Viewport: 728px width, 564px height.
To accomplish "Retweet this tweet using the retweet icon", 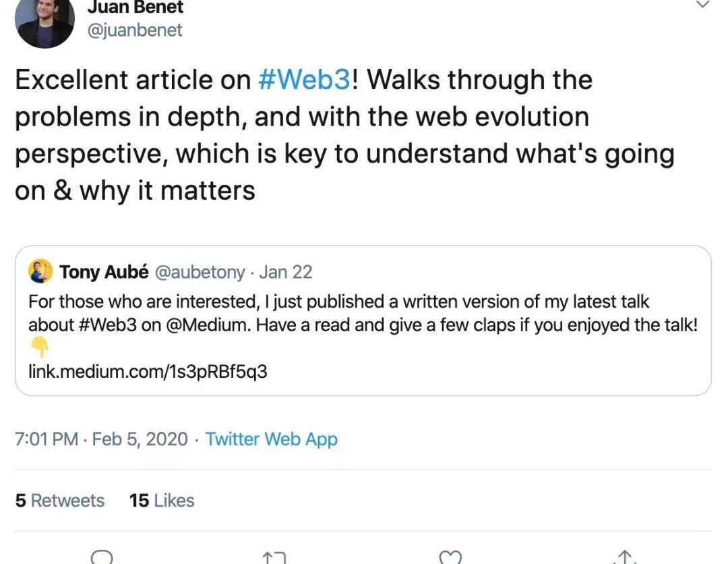I will click(275, 557).
